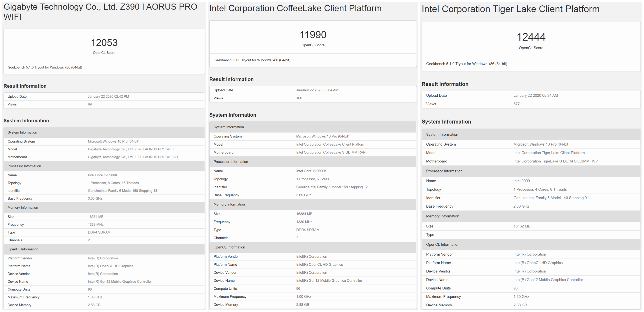The image size is (644, 312).
Task: Click memory frequency 1333 MHz
Action: [95, 224]
